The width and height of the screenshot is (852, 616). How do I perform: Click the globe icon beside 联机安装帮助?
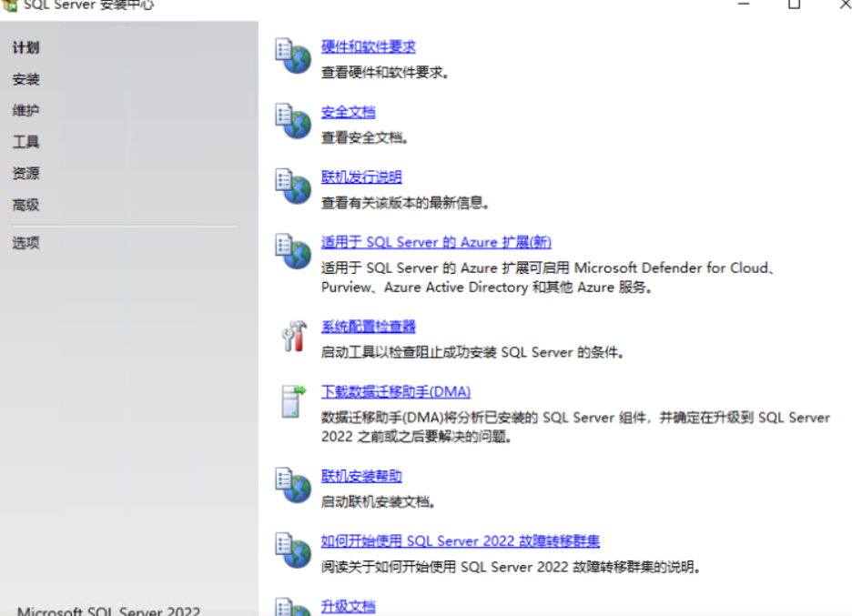(x=293, y=485)
